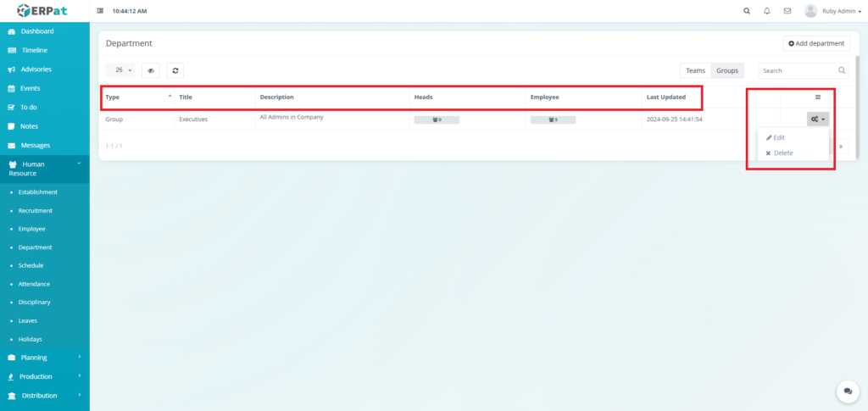The height and width of the screenshot is (411, 868).
Task: Open To do in sidebar
Action: point(29,108)
